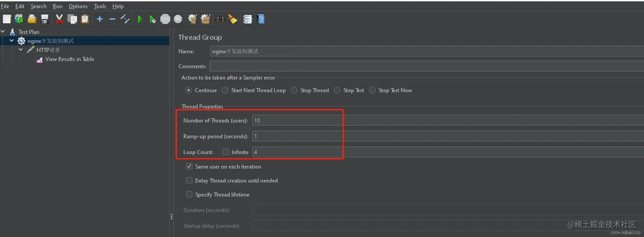Click the Thread Group gear icon in the tree
Screen dimensions: 644x237
[x=21, y=41]
